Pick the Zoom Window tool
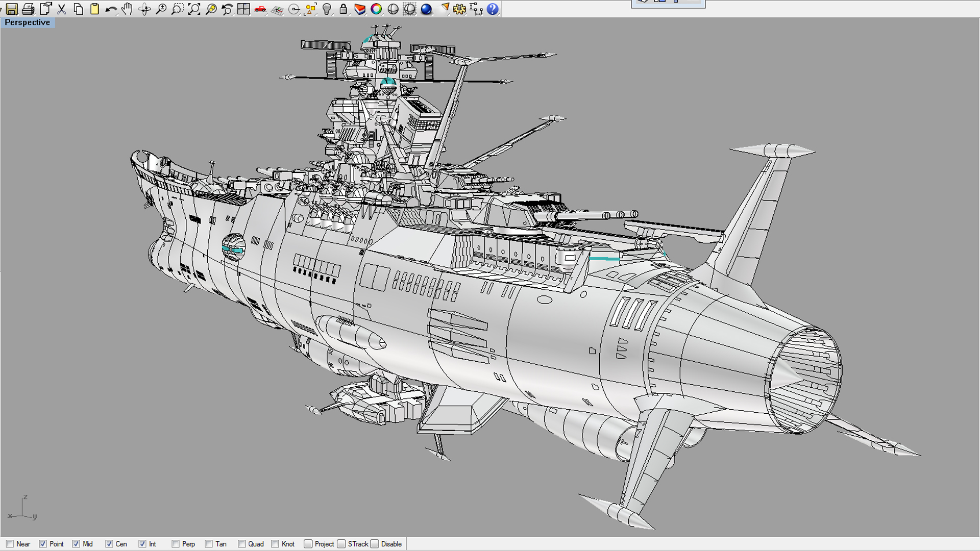980x551 pixels. click(x=177, y=9)
